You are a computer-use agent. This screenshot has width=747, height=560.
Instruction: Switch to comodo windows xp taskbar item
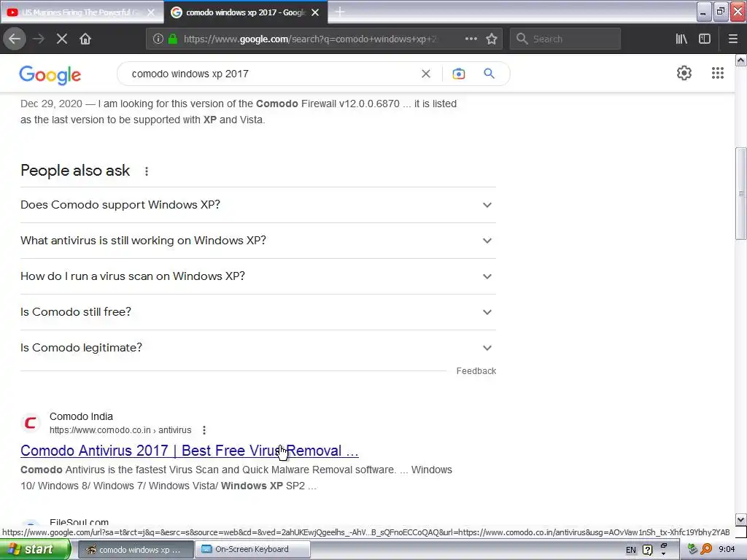point(135,550)
